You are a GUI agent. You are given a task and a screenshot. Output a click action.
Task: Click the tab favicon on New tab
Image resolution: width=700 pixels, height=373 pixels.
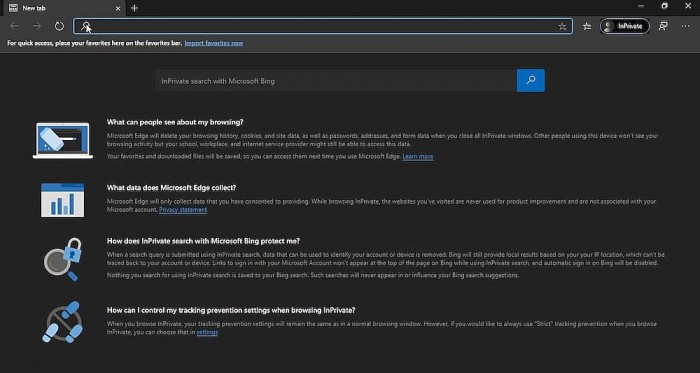click(x=13, y=8)
